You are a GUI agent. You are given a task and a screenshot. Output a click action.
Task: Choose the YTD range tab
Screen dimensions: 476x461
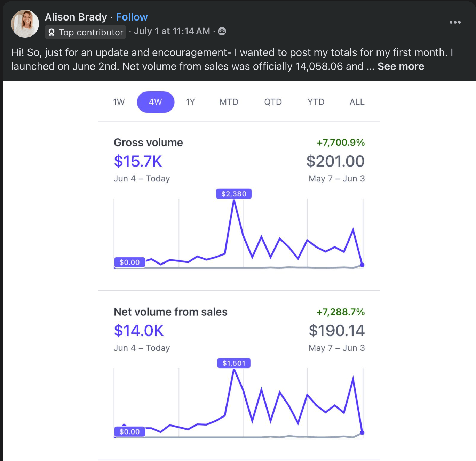tap(316, 102)
